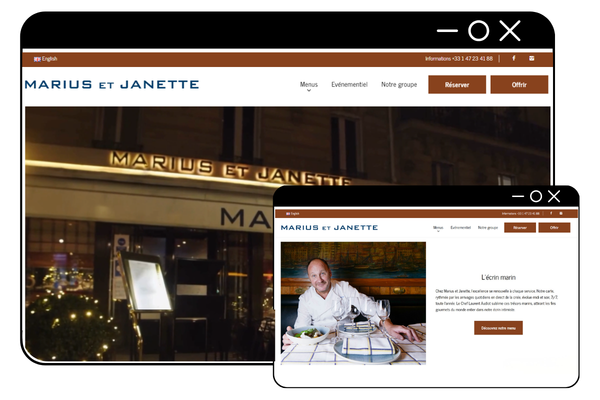Open the Menus dropdown in small window
Image resolution: width=600 pixels, height=400 pixels.
coord(438,228)
